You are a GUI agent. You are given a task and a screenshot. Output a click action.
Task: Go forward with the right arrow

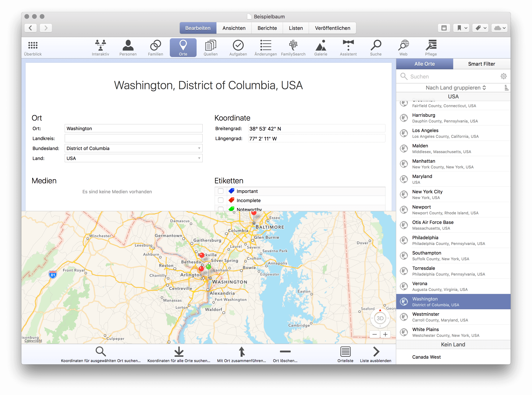click(x=46, y=28)
